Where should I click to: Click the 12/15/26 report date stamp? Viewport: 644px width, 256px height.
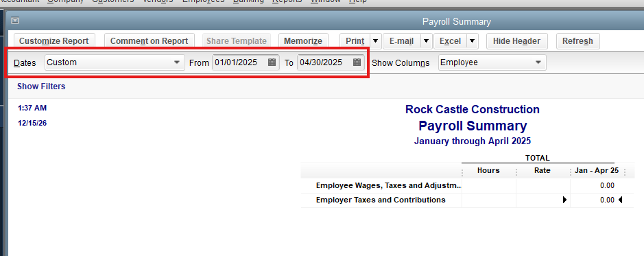(x=32, y=123)
